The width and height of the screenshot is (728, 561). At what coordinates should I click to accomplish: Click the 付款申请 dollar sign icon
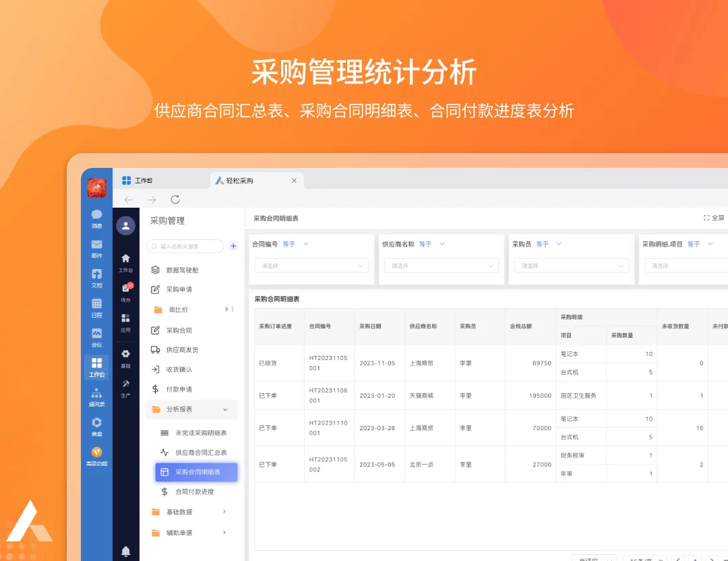[x=155, y=389]
